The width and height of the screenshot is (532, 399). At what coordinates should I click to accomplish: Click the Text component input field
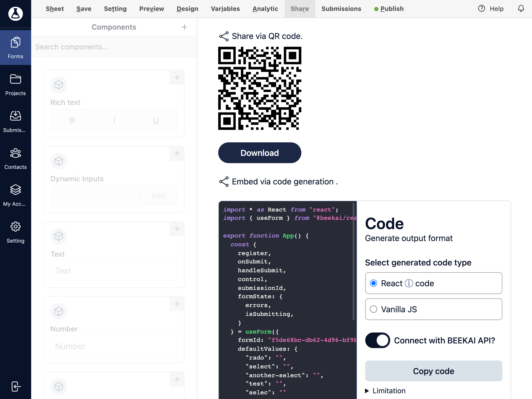(x=114, y=271)
